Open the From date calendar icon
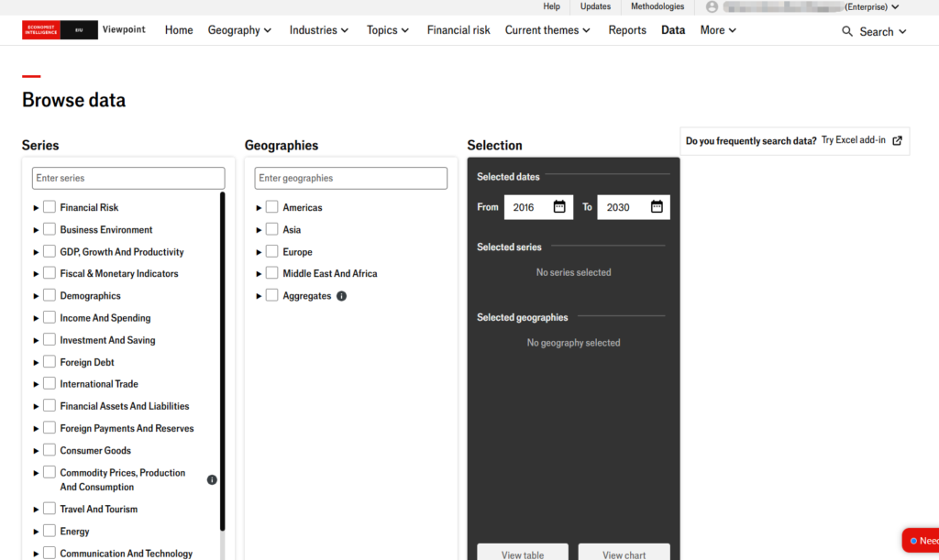This screenshot has height=560, width=939. coord(559,207)
